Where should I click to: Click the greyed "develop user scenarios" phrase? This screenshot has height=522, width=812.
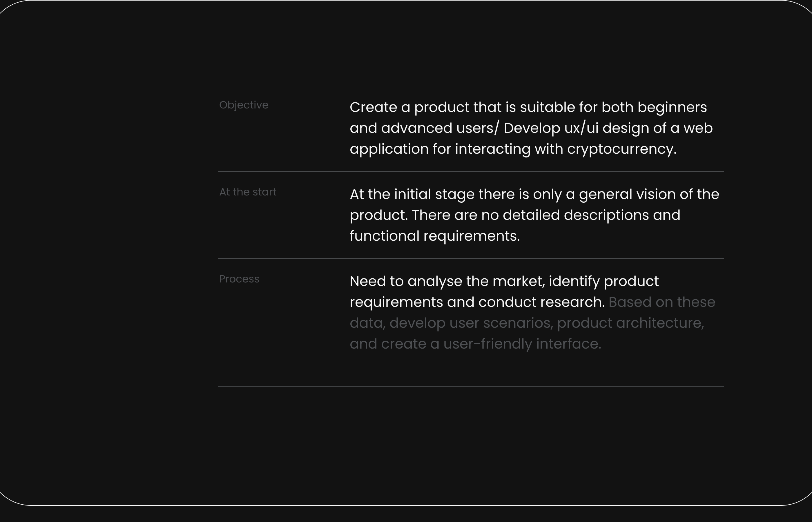point(470,323)
